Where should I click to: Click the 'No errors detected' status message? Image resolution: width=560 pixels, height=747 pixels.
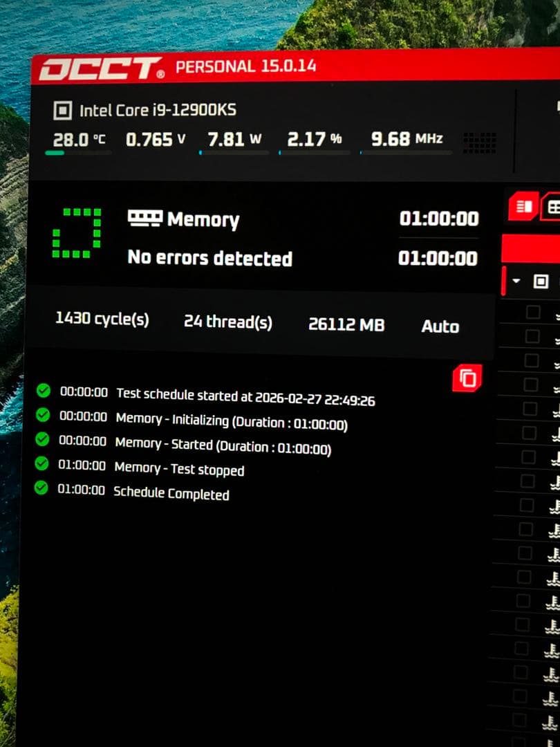click(x=210, y=258)
